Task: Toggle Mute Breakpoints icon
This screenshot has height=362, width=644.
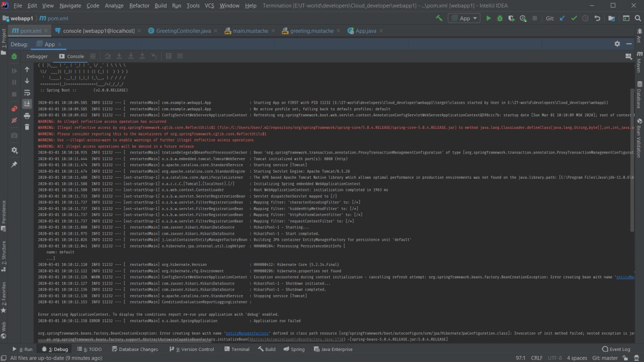Action: coord(14,121)
